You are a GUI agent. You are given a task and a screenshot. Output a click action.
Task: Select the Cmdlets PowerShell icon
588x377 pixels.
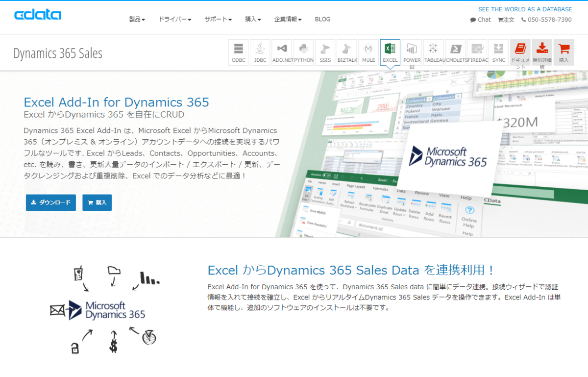tap(455, 52)
